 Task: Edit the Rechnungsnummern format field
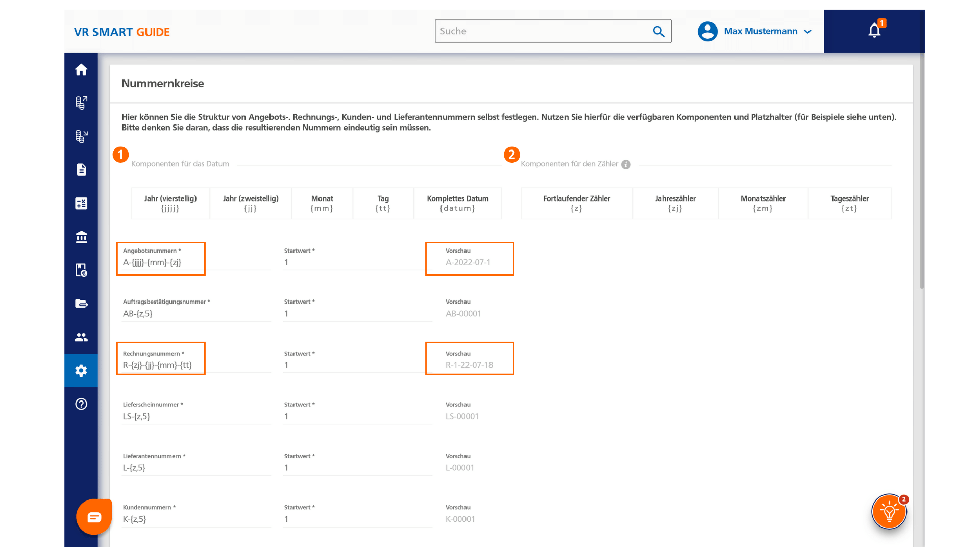[197, 365]
